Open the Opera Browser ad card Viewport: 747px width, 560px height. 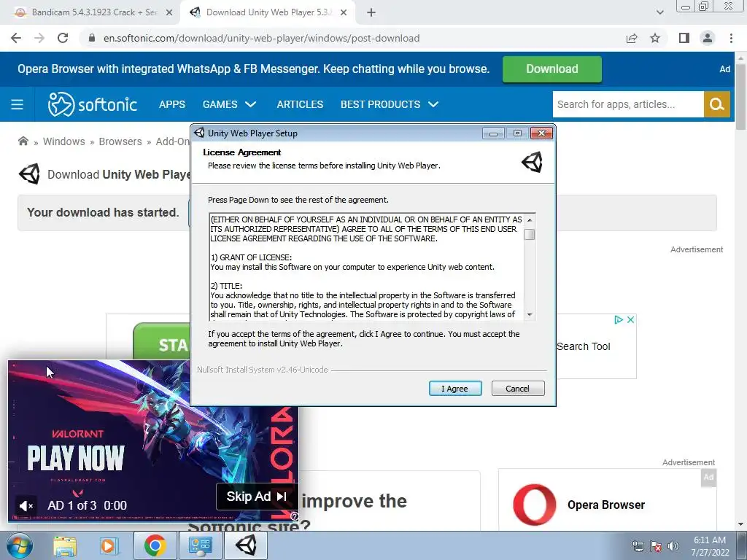607,500
